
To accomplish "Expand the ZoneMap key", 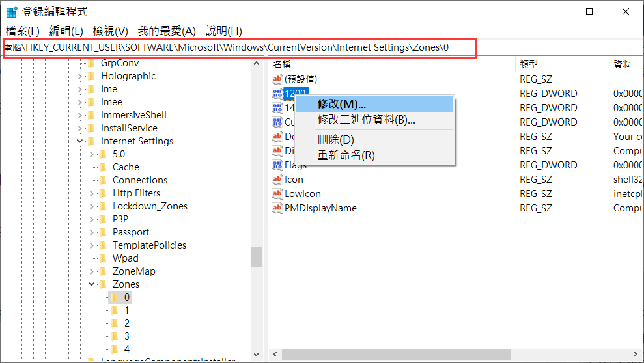I will click(x=92, y=271).
